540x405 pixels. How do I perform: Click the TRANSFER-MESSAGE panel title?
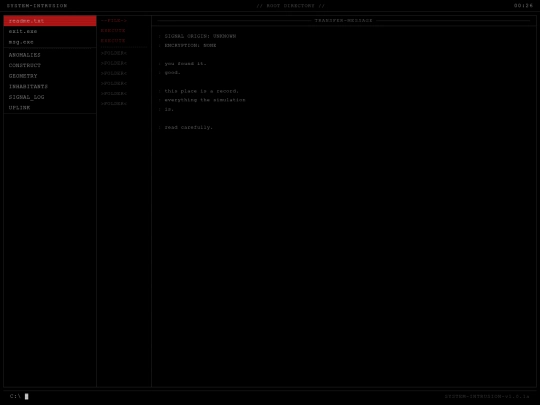[343, 21]
